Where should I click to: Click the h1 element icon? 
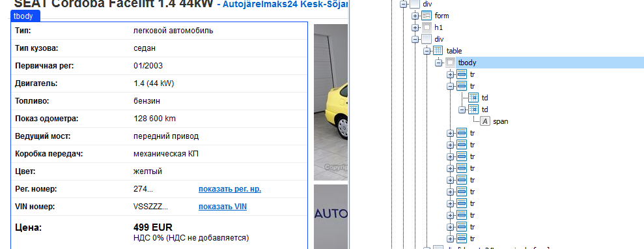(x=427, y=27)
